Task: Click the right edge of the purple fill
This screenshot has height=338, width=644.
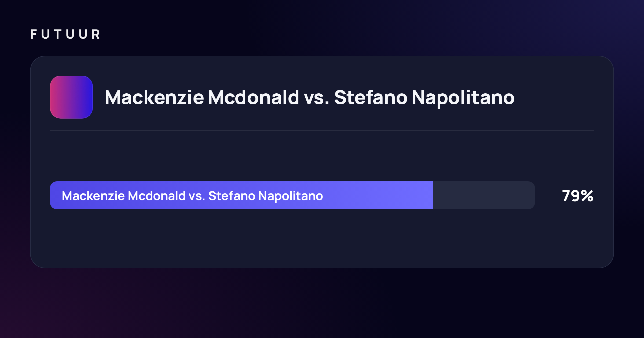Action: pyautogui.click(x=432, y=195)
